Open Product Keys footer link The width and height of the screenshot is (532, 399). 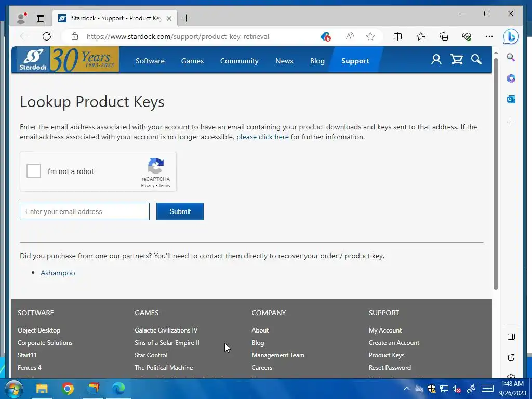(x=387, y=355)
